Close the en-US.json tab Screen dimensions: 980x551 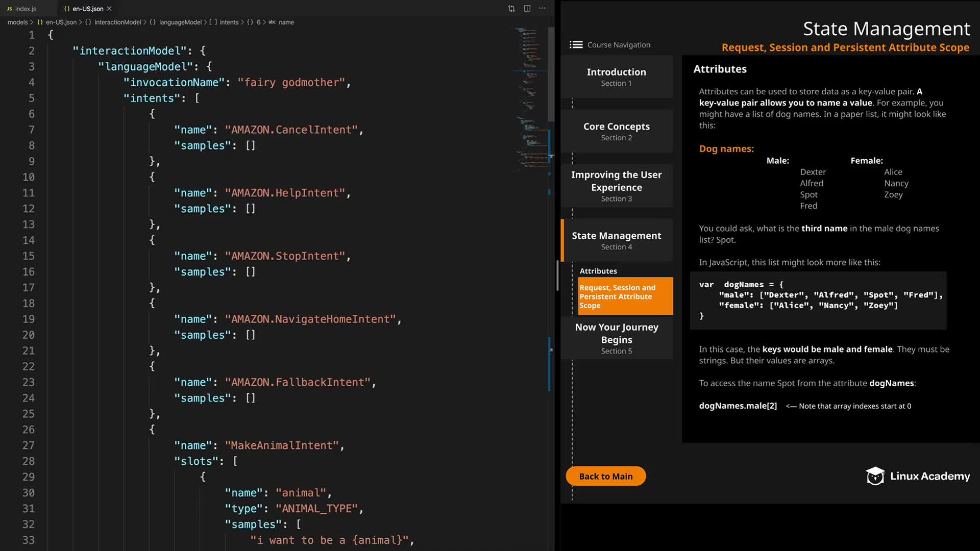click(109, 9)
